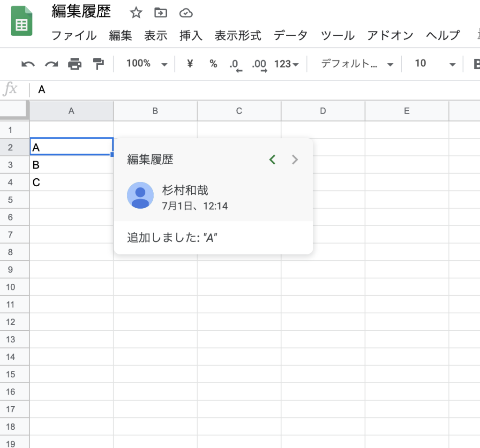Screen dimensions: 480x448
Task: Select column C header
Action: pyautogui.click(x=239, y=111)
